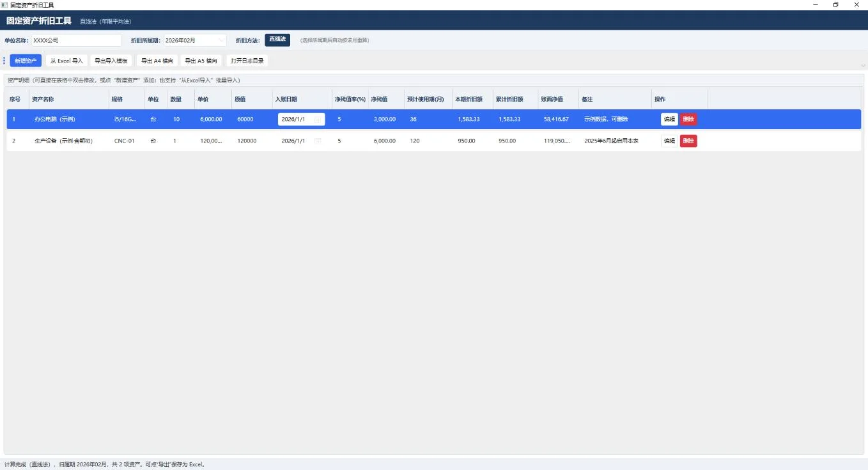This screenshot has height=470, width=868.
Task: Delete the 生产设备 asset row
Action: coord(688,141)
